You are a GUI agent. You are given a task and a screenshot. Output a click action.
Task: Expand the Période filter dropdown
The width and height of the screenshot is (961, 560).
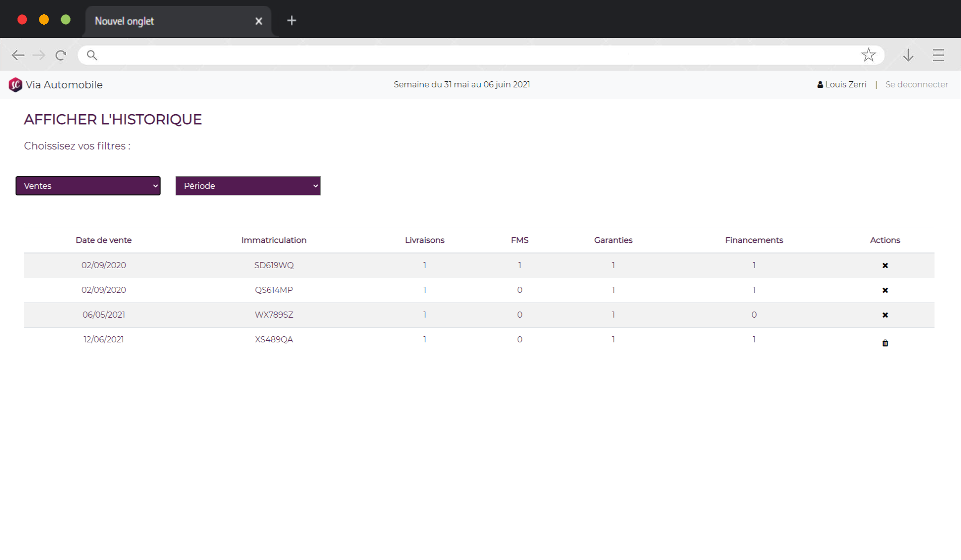248,186
